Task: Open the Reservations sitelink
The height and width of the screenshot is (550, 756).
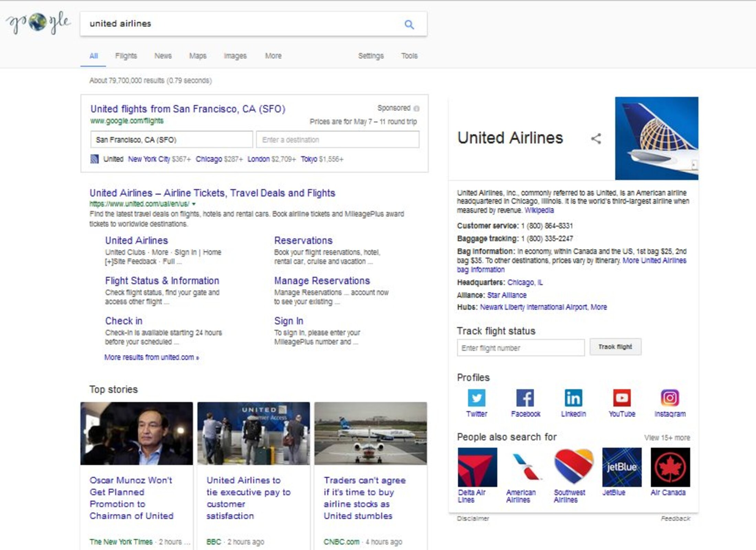Action: 303,240
